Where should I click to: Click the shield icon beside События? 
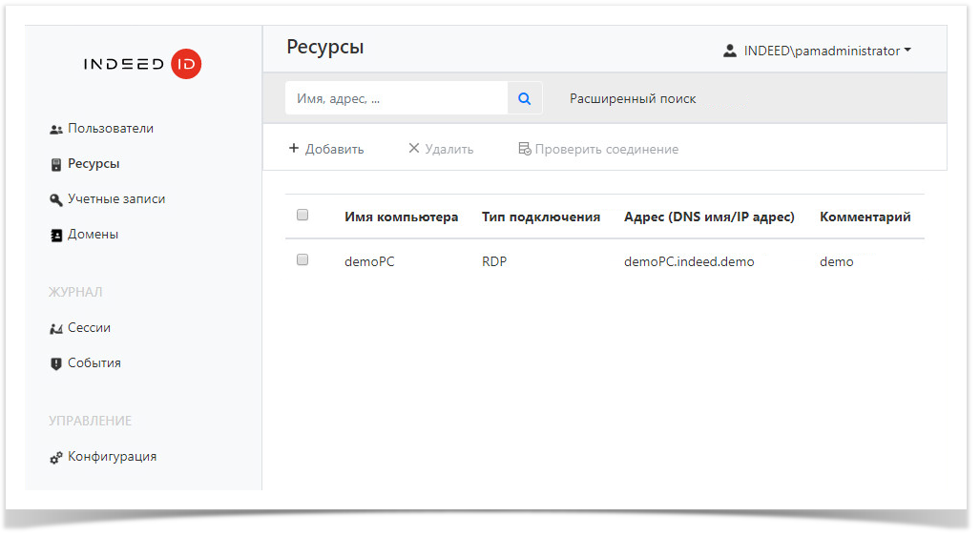click(x=55, y=364)
